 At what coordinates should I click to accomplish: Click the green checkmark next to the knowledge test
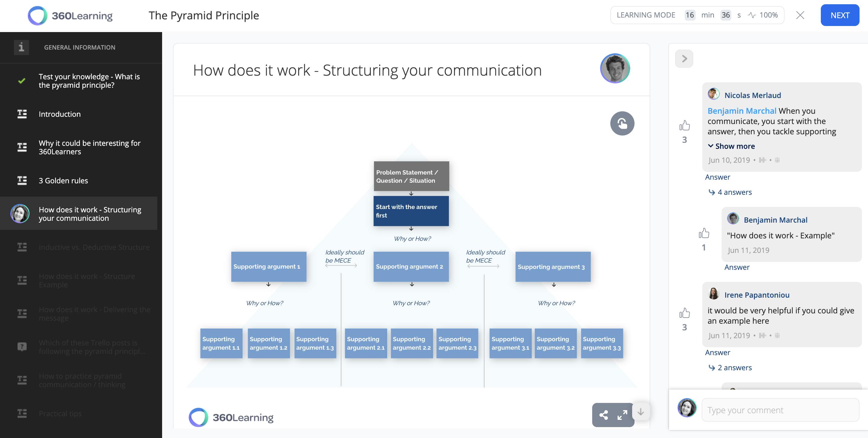[21, 80]
